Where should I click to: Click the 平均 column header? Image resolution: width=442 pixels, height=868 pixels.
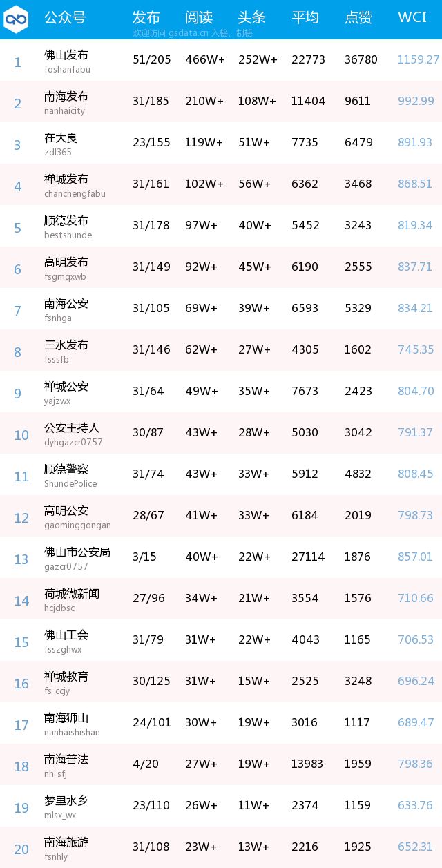tap(305, 17)
